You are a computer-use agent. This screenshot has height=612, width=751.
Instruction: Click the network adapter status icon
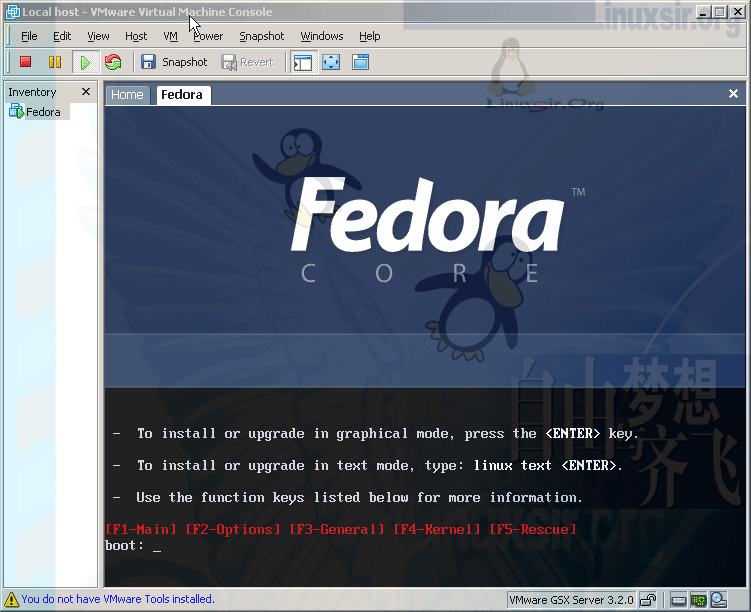pyautogui.click(x=699, y=600)
